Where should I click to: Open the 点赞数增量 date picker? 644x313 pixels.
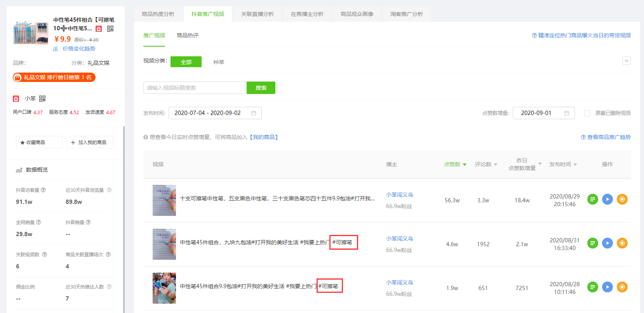pos(544,113)
